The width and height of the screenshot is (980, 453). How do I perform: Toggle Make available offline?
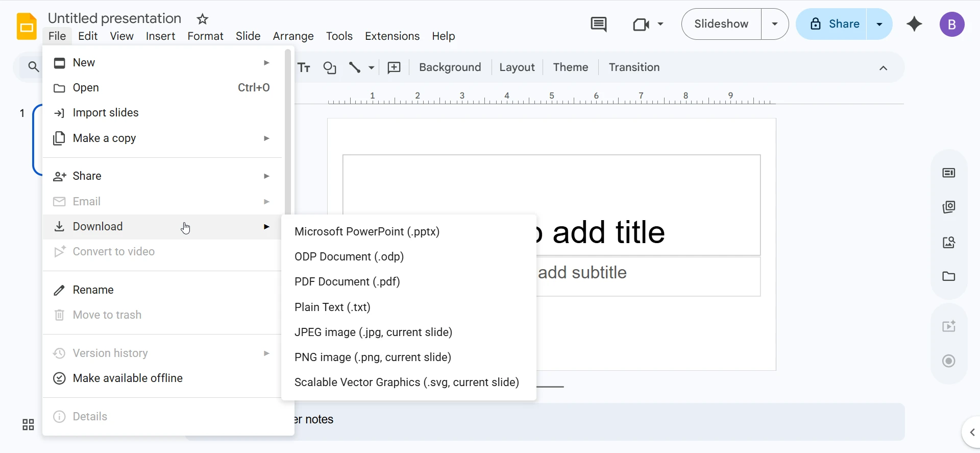[128, 378]
